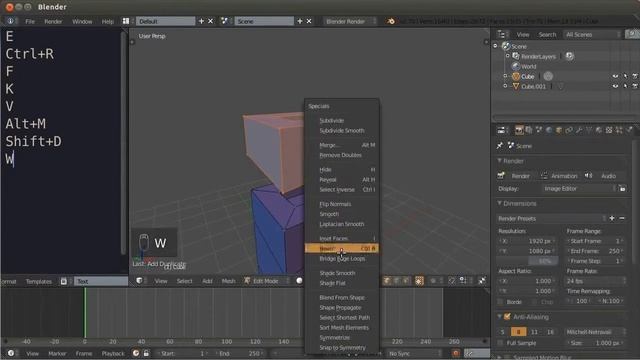Add a render preset with plus

point(612,218)
